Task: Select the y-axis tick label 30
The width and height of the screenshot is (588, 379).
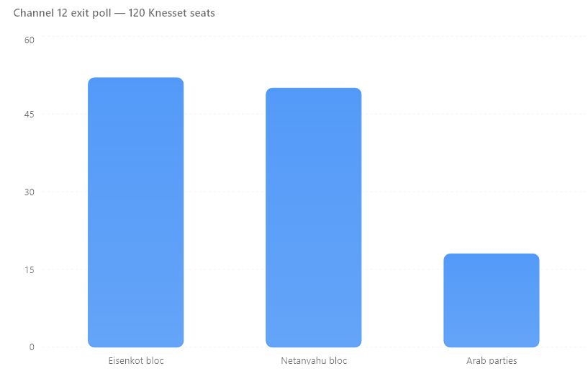Action: [30, 192]
